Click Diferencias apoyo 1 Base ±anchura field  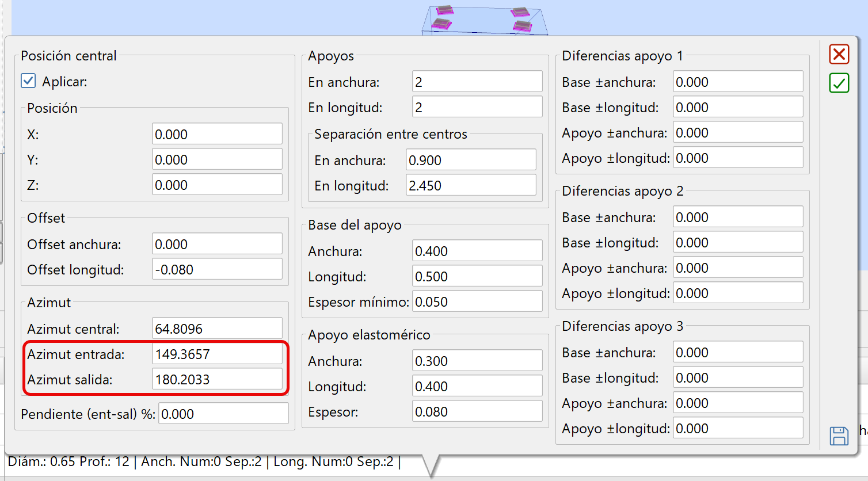738,82
